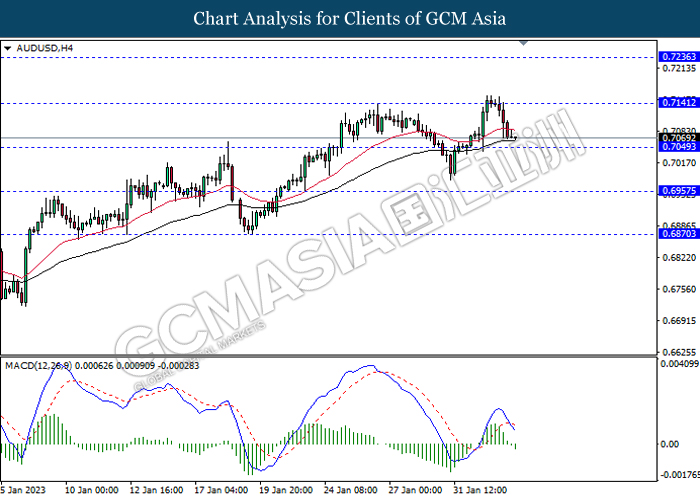Image resolution: width=700 pixels, height=500 pixels.
Task: Click the 0.72135 price axis value
Action: [x=679, y=68]
